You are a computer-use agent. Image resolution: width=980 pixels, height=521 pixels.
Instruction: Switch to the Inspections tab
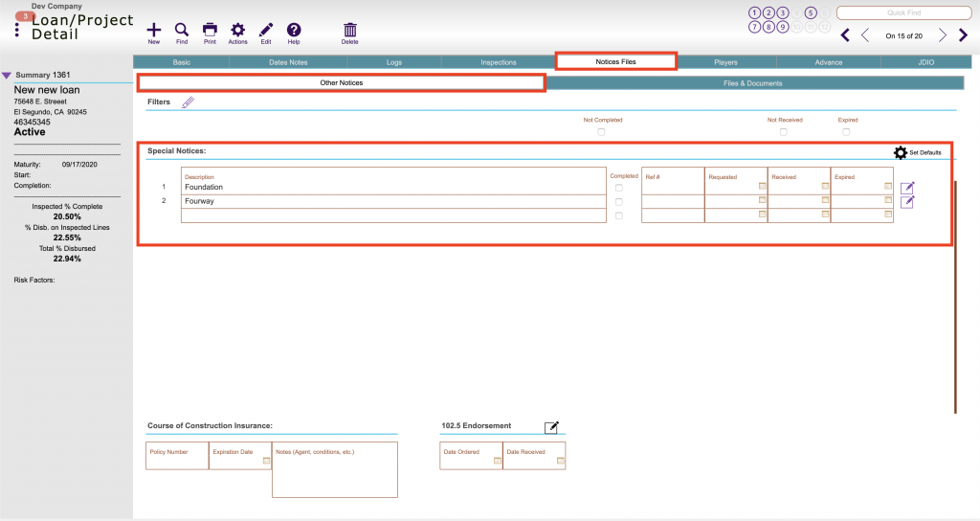(x=498, y=62)
